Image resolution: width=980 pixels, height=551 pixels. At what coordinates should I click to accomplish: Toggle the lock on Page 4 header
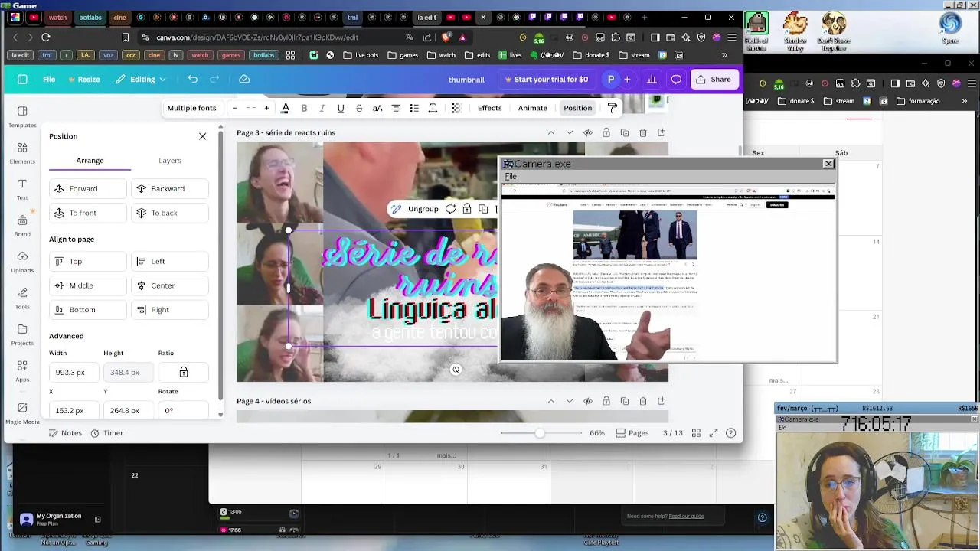coord(606,401)
